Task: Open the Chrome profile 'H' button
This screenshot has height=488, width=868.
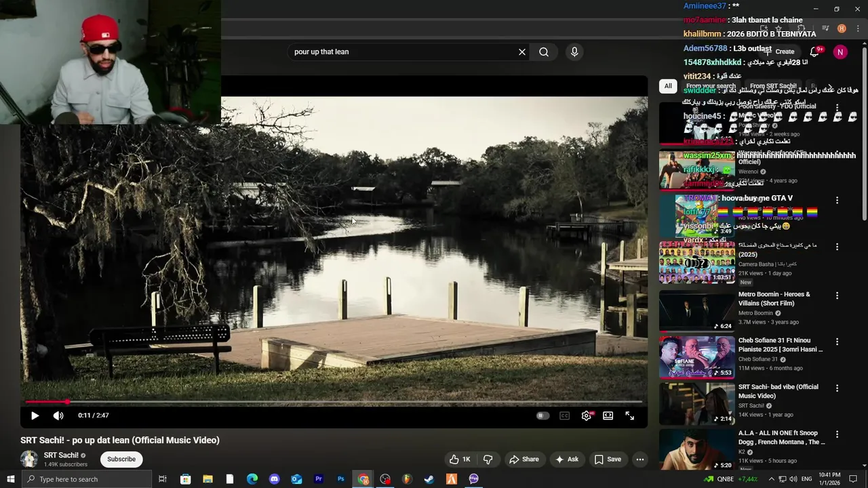Action: (x=842, y=28)
